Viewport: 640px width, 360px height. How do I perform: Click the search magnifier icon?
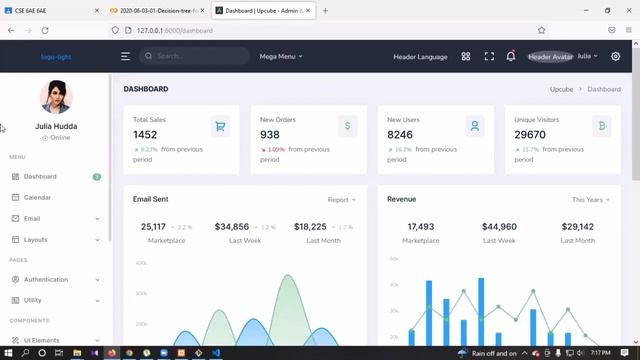click(149, 56)
